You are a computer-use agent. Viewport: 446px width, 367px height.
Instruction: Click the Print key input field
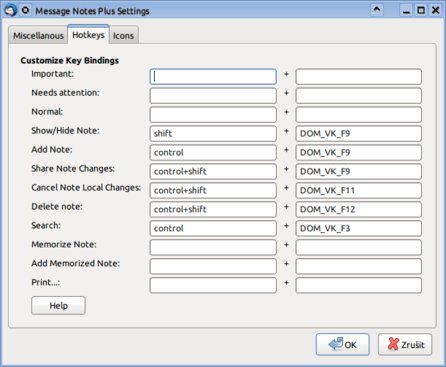pos(359,285)
